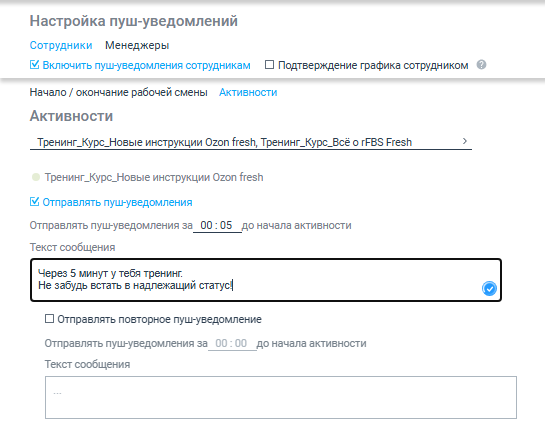This screenshot has height=435, width=545.
Task: Enable sending repeated push notification
Action: click(49, 319)
